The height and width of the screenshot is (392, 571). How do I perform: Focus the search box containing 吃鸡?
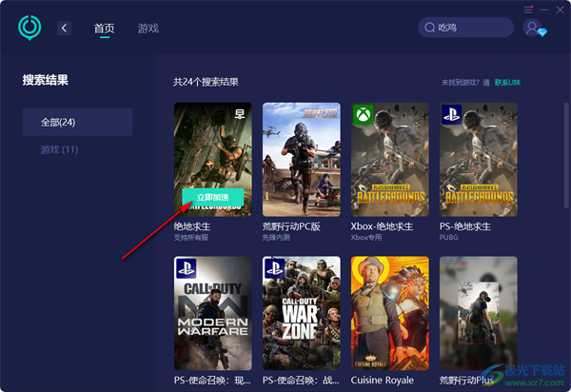coord(465,28)
